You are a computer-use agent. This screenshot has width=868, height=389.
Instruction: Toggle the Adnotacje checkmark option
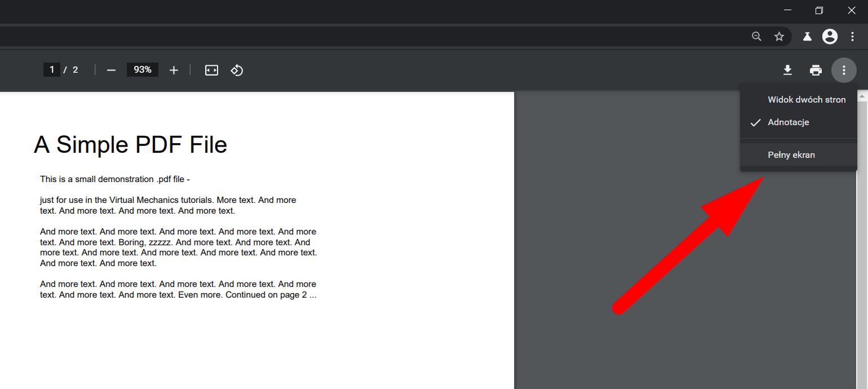coord(788,122)
